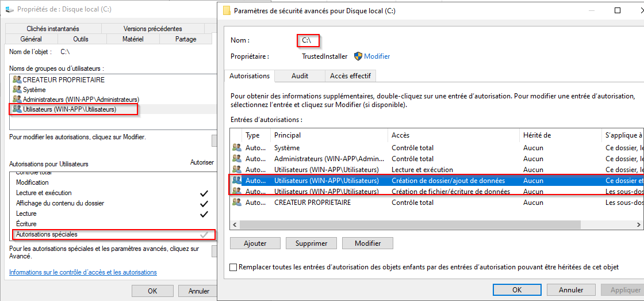
Task: Open the Audit tab
Action: (x=300, y=76)
